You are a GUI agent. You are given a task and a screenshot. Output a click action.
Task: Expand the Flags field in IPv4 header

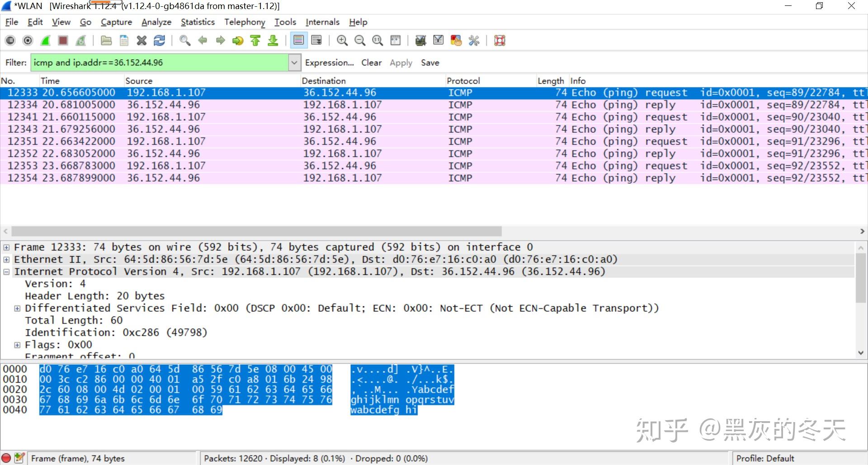click(x=17, y=344)
